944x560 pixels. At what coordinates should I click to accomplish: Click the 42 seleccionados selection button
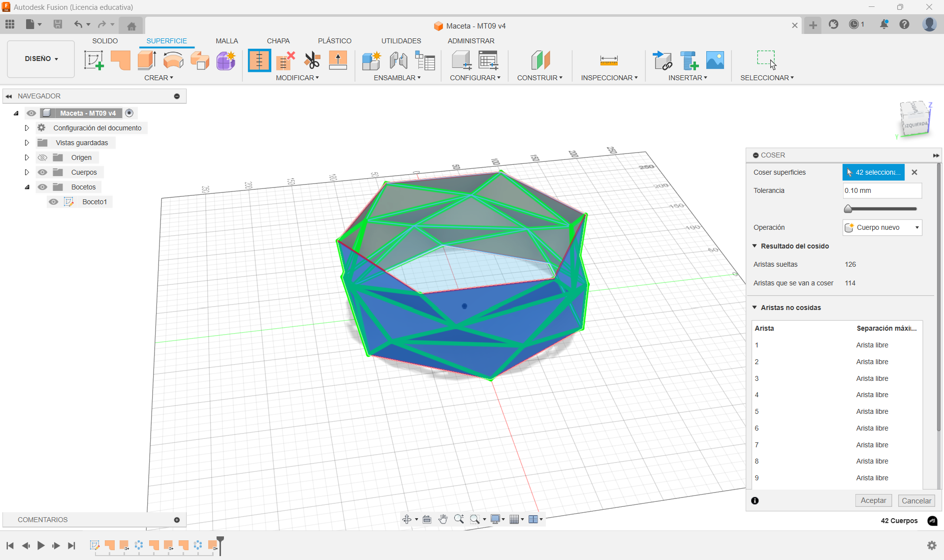click(873, 172)
